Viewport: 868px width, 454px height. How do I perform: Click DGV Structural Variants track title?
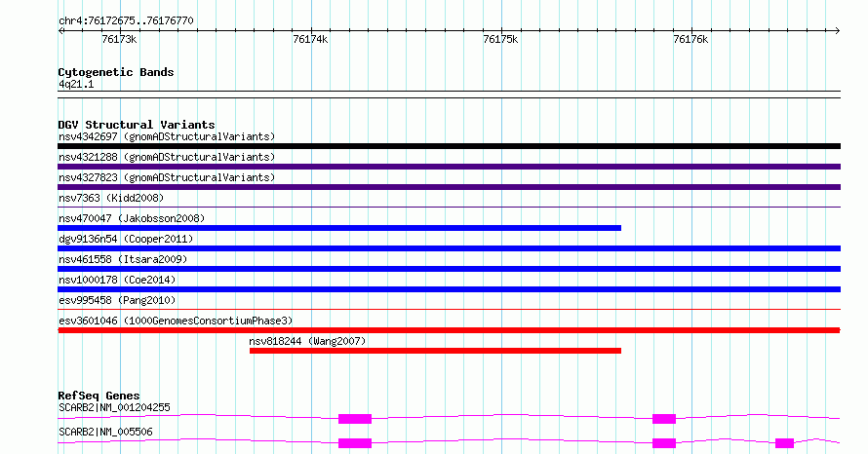[x=137, y=125]
